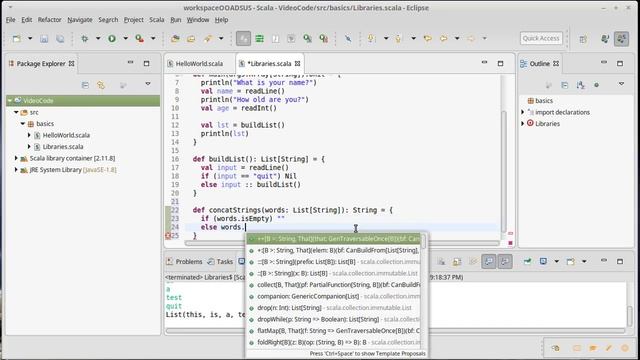Expand import declarations in Outline
The height and width of the screenshot is (360, 640).
pyautogui.click(x=523, y=112)
